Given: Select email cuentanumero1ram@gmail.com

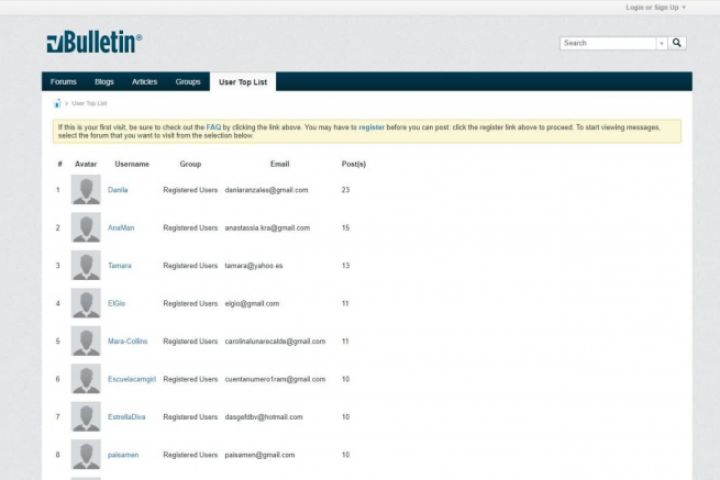Looking at the screenshot, I should (275, 379).
